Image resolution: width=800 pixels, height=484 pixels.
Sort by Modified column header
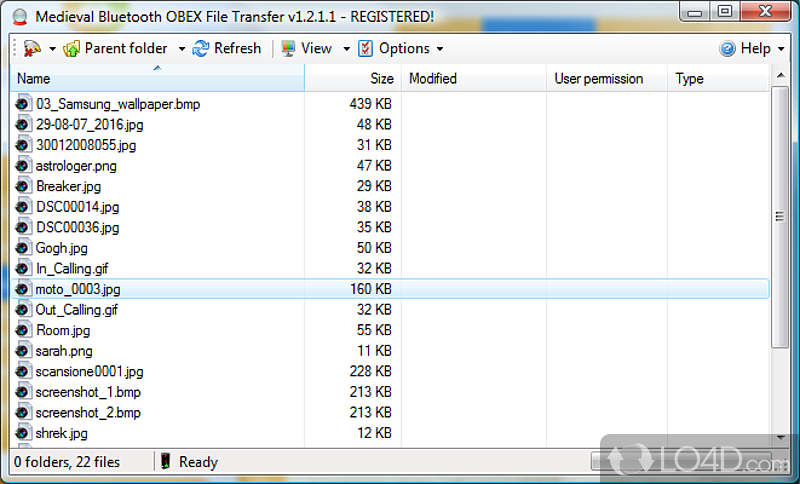pyautogui.click(x=474, y=78)
